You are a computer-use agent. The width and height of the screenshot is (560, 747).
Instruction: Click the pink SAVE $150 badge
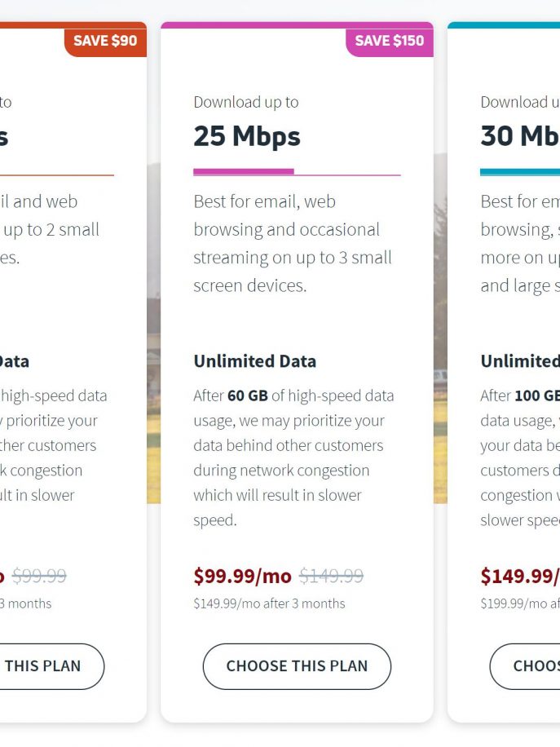(390, 41)
